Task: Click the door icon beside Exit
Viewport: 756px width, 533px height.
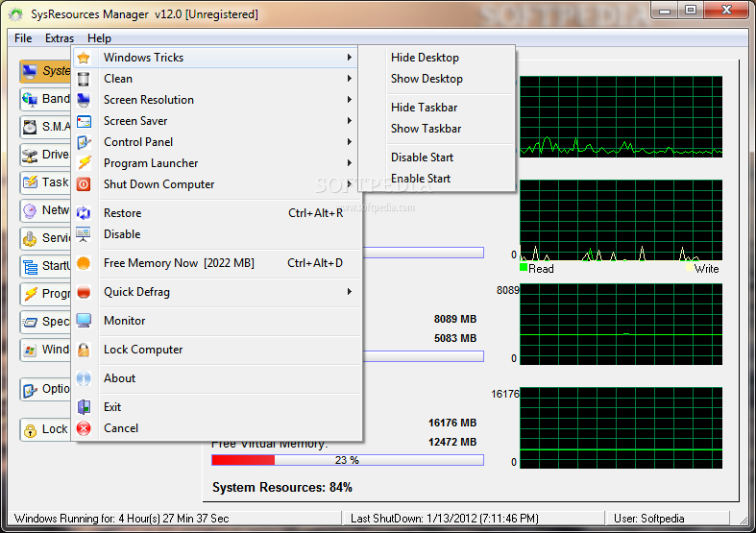Action: click(x=84, y=407)
